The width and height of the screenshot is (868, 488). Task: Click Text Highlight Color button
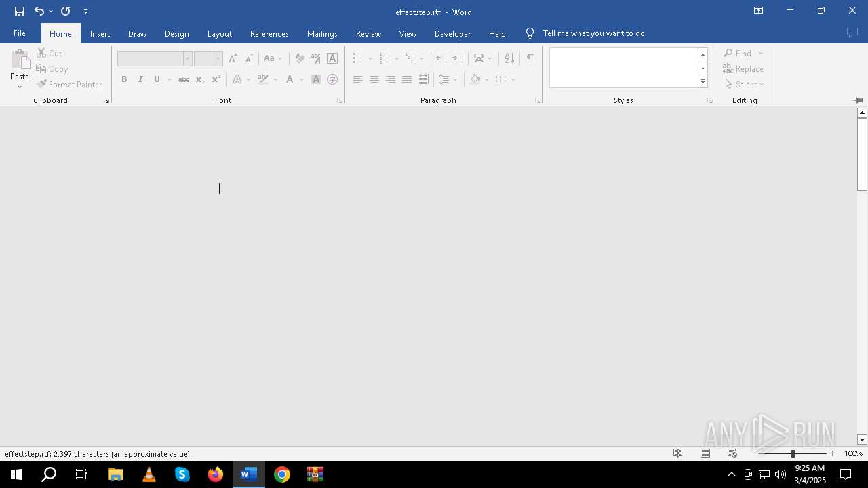pyautogui.click(x=263, y=79)
